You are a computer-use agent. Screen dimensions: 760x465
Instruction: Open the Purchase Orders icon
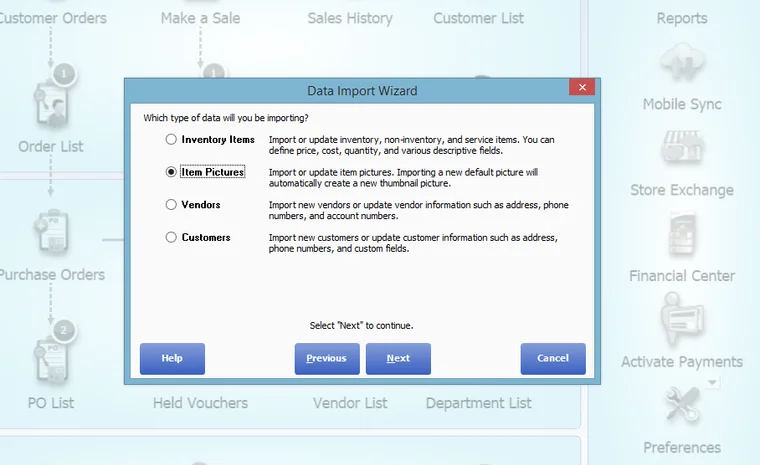pyautogui.click(x=51, y=232)
